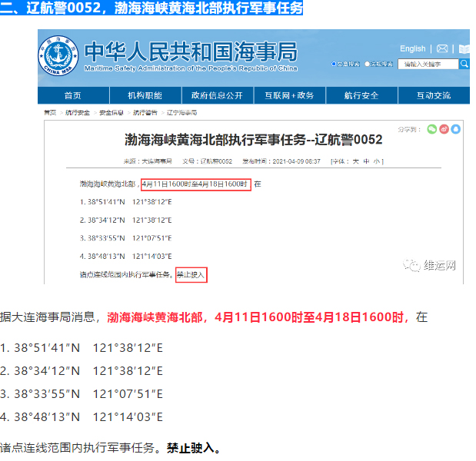Go to 航行安全 in breadcrumb trail

[78, 113]
